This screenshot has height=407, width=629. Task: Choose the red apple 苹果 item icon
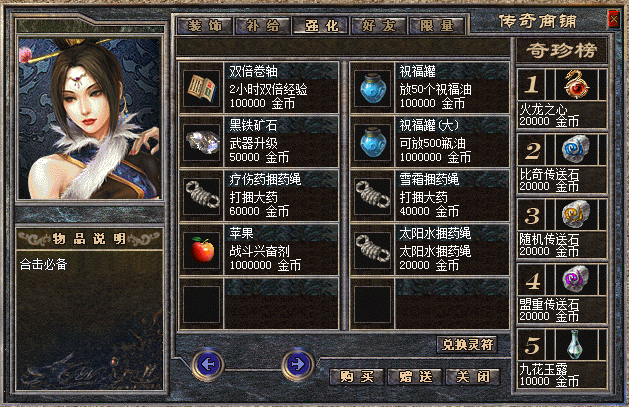[202, 250]
